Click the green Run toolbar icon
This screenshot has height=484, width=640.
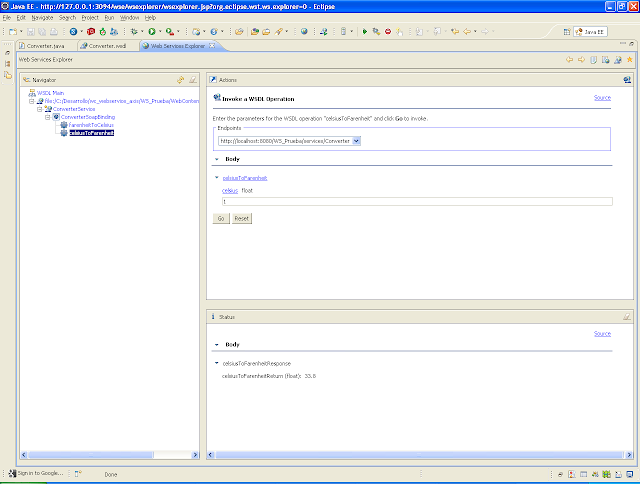[x=152, y=31]
